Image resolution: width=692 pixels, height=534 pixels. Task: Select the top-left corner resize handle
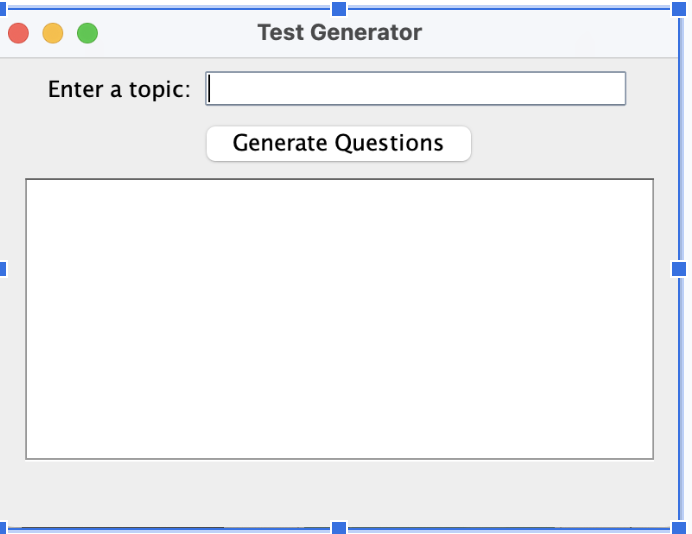coord(3,9)
